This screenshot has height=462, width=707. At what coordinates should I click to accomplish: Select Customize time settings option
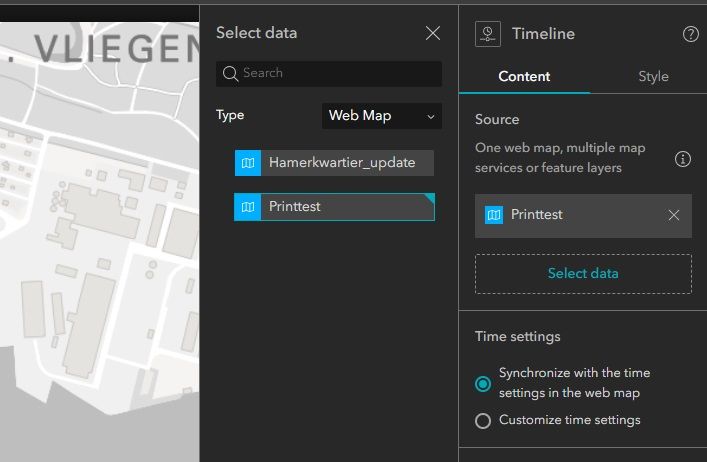tap(483, 420)
